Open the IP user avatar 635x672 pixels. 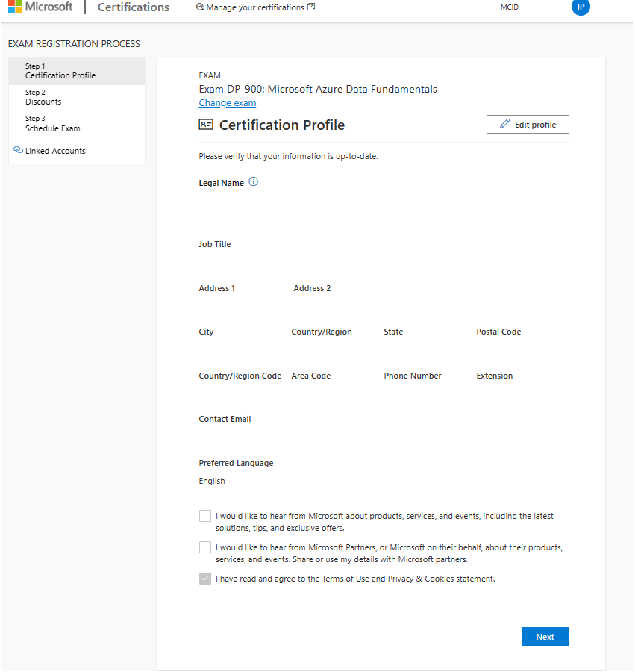click(x=581, y=7)
